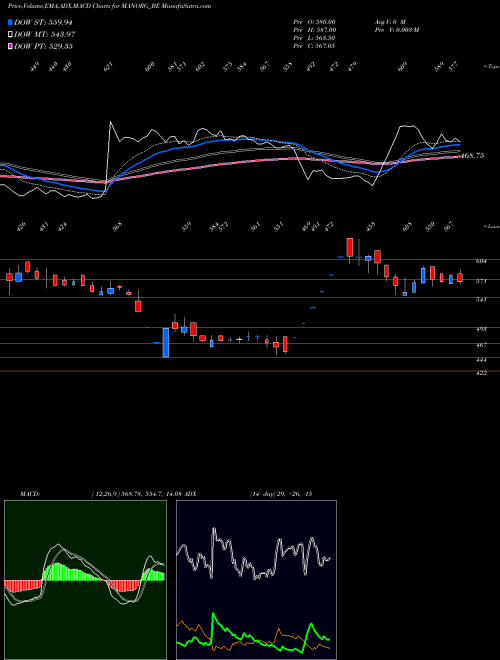The height and width of the screenshot is (660, 500).
Task: Click the '<Lows' label at right edge
Action: (x=491, y=226)
